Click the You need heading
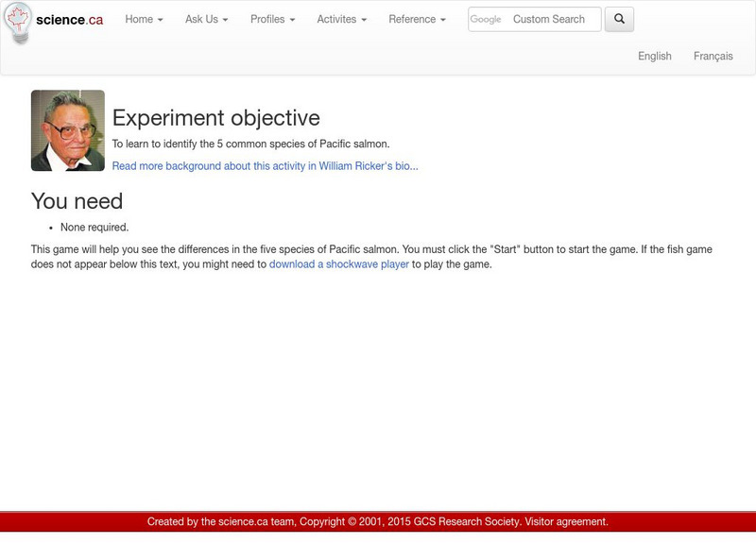The width and height of the screenshot is (756, 543). click(77, 201)
